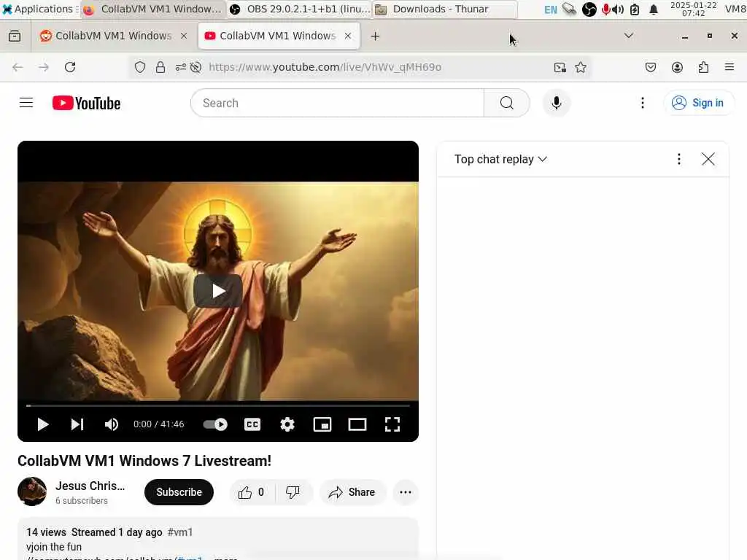Select the active YouTube CollabVM tab
Viewport: 747px width, 560px height.
pyautogui.click(x=279, y=36)
